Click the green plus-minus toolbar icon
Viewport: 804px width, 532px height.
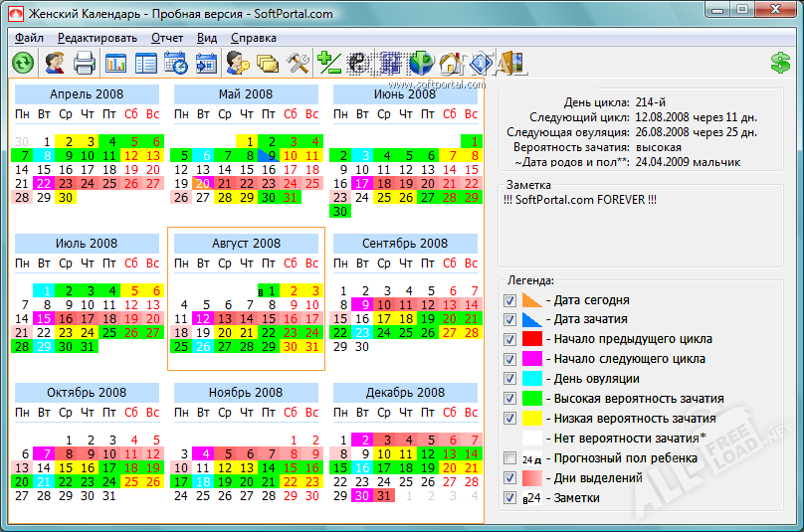click(329, 64)
